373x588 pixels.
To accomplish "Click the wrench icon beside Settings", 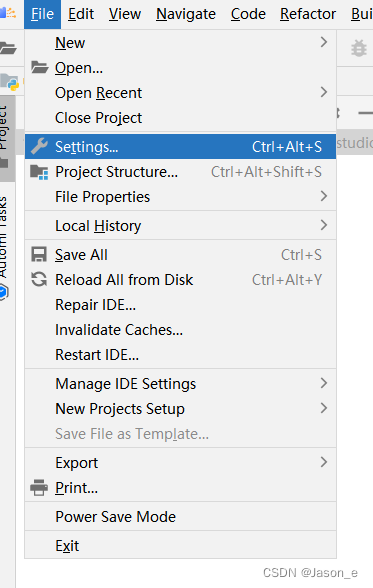I will (x=39, y=146).
